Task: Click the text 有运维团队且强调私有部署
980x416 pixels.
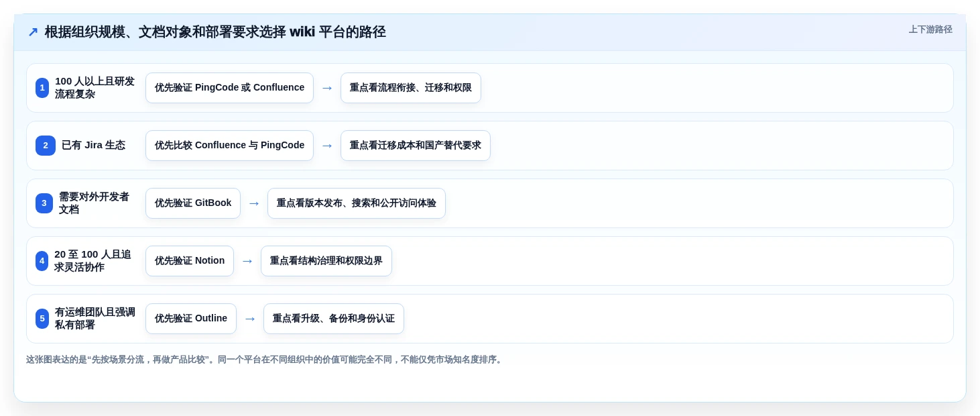Action: [x=95, y=319]
